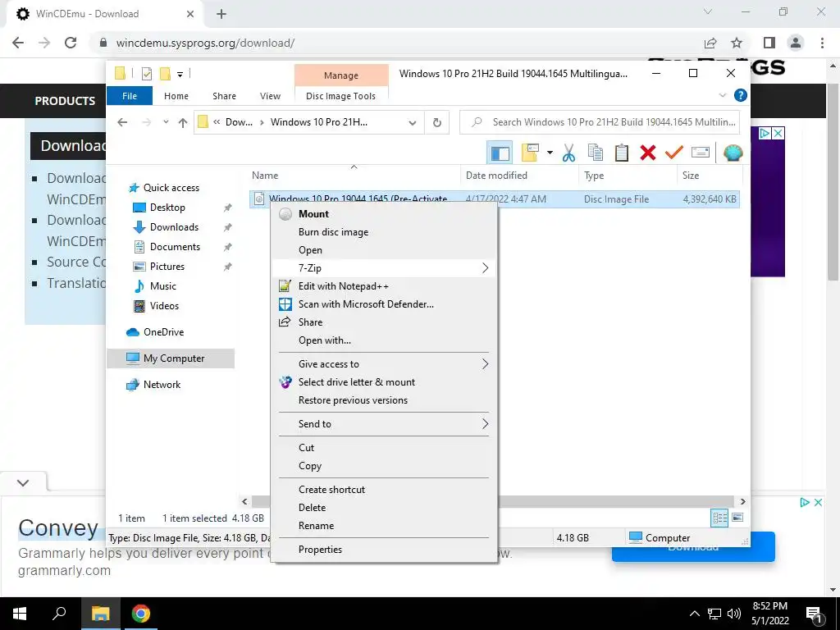This screenshot has width=840, height=630.
Task: Toggle the navigation pane toolbar icon
Action: coord(500,153)
